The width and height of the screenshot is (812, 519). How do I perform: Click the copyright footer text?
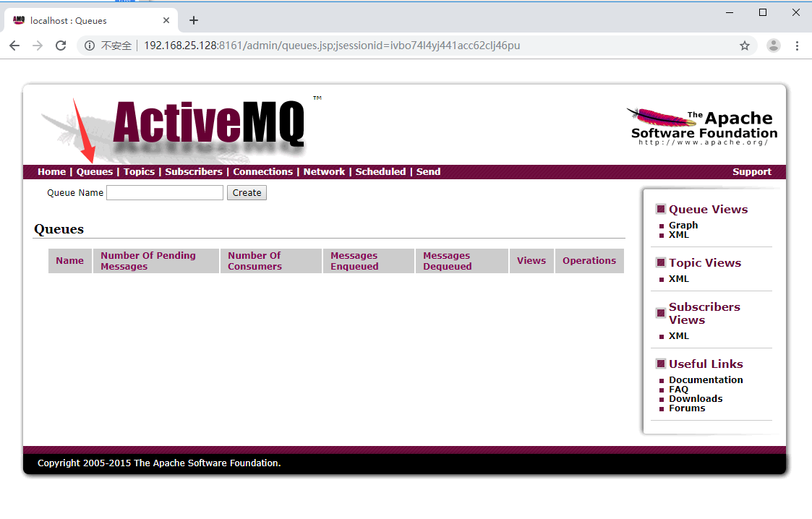pyautogui.click(x=159, y=463)
